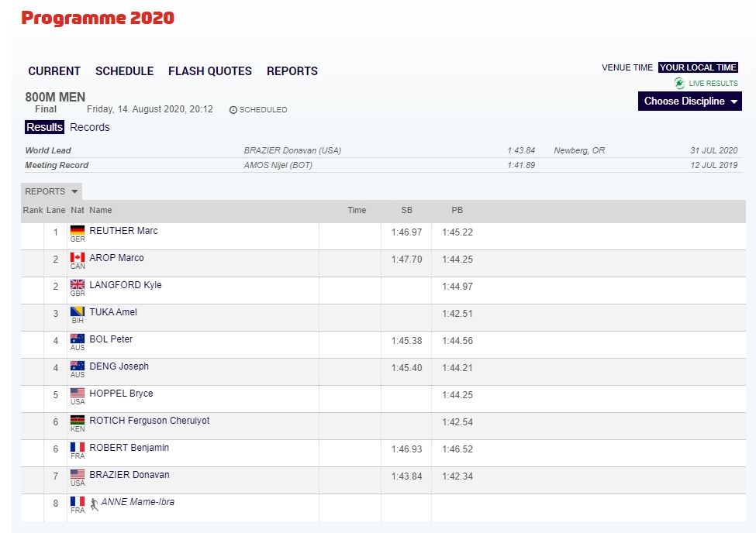The width and height of the screenshot is (756, 533).
Task: Expand the Reports dropdown above the table
Action: coord(51,191)
